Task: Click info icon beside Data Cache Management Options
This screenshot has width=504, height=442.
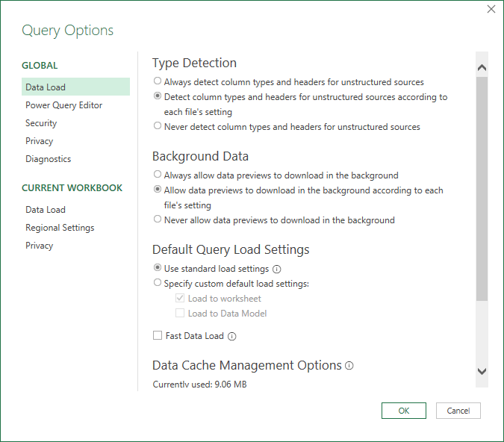Action: [349, 366]
